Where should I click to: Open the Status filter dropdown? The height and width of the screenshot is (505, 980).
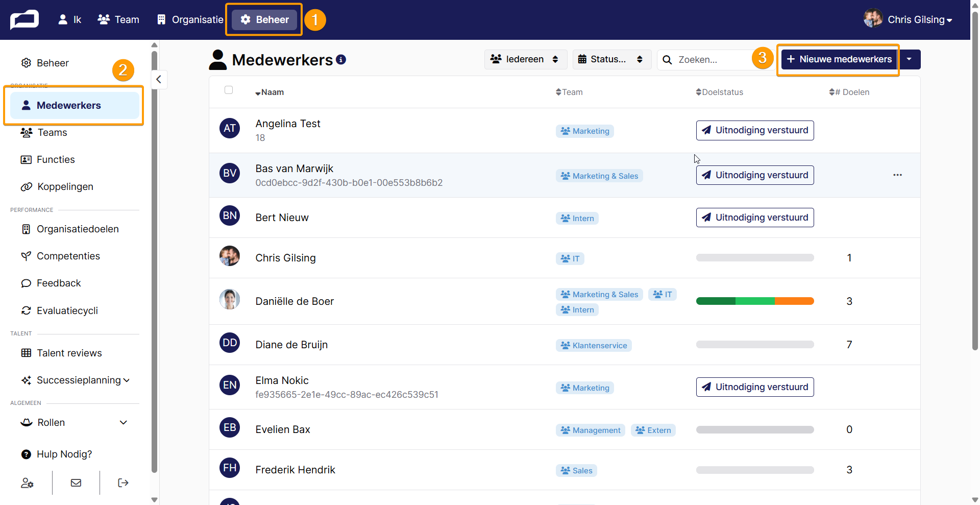pos(611,59)
